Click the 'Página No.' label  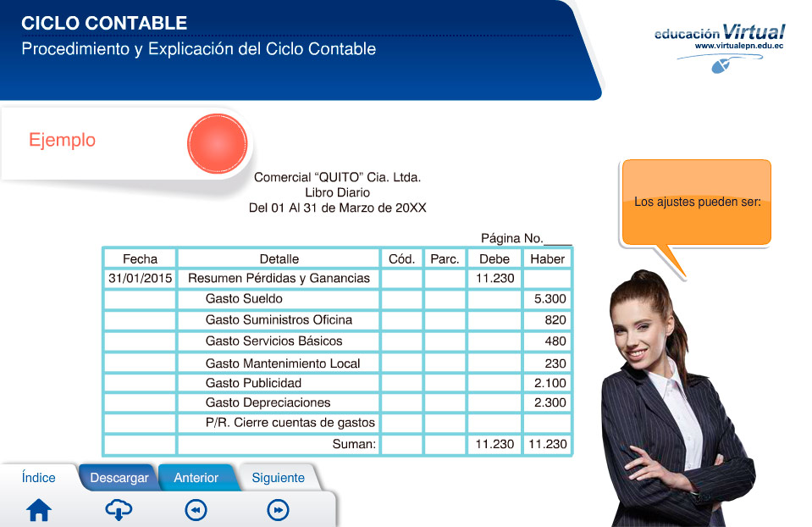(x=511, y=238)
